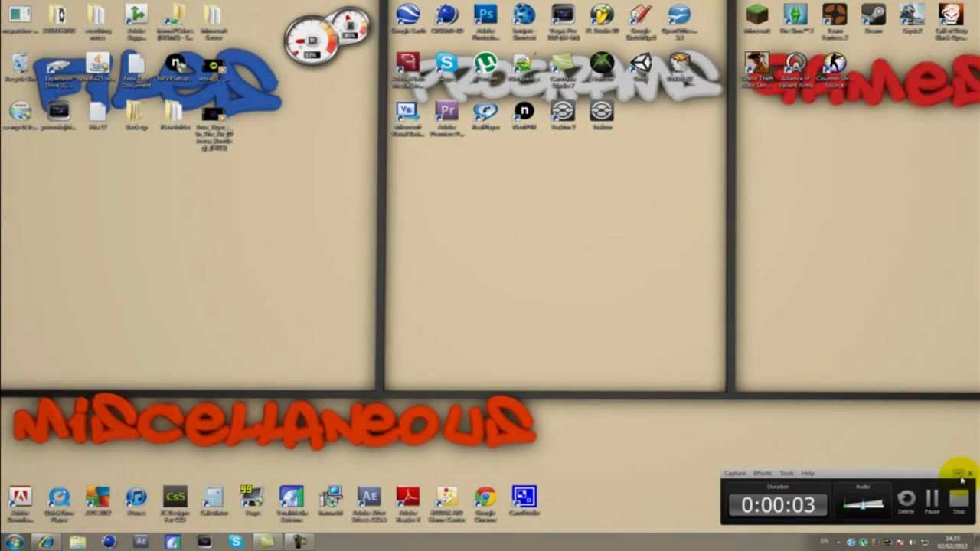Adjust the recorder Audio level slider
Screen dimensions: 980x551
pos(863,504)
